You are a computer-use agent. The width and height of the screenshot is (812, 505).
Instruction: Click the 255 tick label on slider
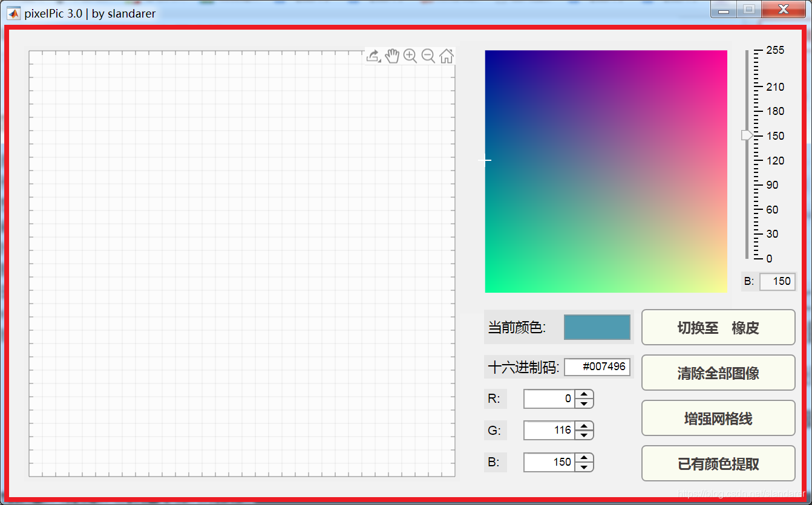click(775, 50)
